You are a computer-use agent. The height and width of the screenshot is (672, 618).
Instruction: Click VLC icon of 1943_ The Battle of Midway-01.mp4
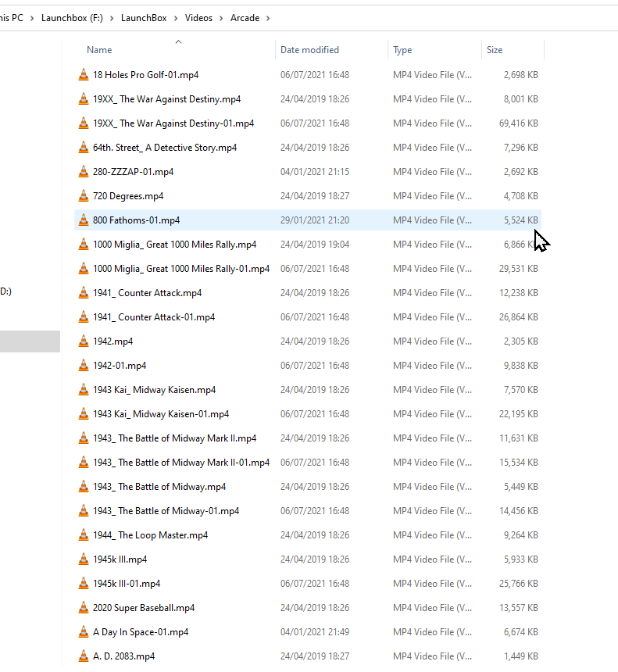(x=84, y=510)
